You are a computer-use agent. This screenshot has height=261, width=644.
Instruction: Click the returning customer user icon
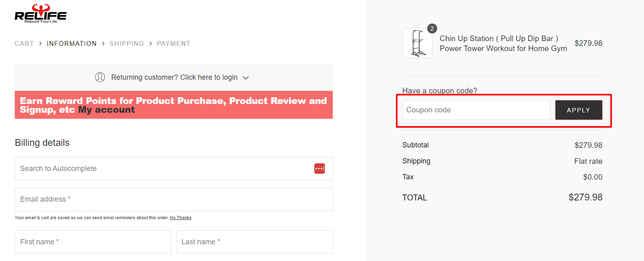pyautogui.click(x=100, y=77)
